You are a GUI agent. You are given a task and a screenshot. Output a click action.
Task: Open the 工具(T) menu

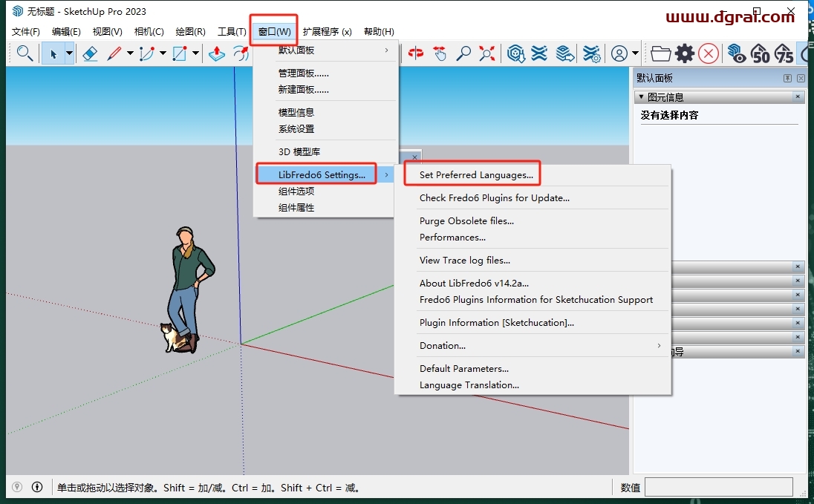232,32
